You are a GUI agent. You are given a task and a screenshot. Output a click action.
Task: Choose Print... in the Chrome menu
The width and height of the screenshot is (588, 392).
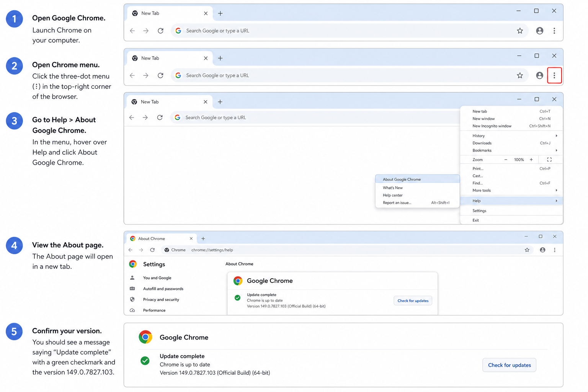[512, 168]
